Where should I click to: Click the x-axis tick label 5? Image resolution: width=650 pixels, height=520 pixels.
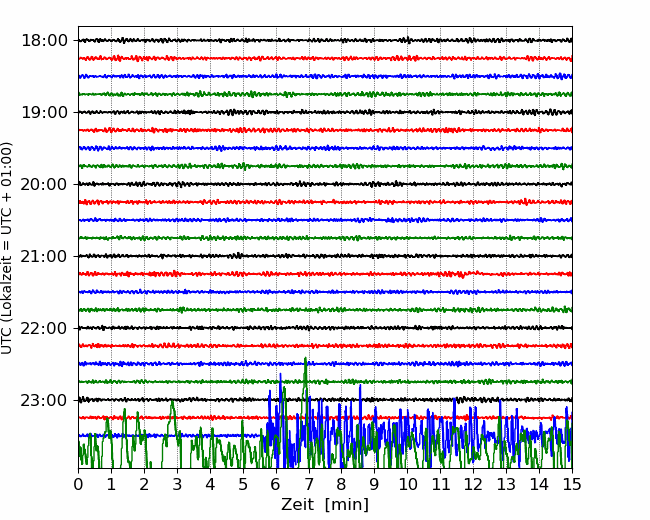[243, 484]
